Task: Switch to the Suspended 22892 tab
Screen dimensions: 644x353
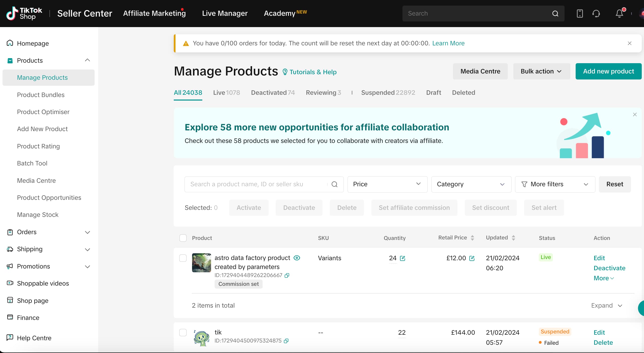Action: tap(388, 93)
